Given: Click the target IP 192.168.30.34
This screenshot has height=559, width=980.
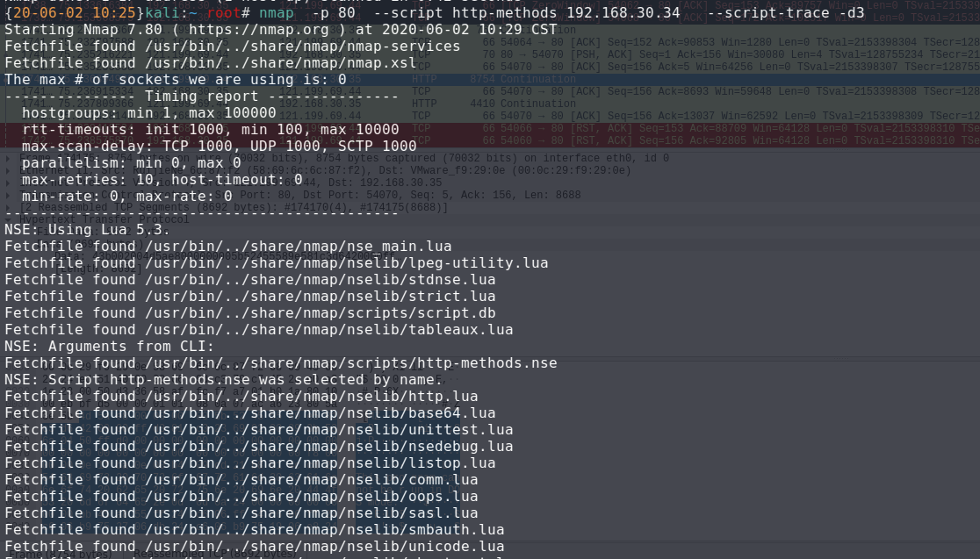Looking at the screenshot, I should 623,12.
